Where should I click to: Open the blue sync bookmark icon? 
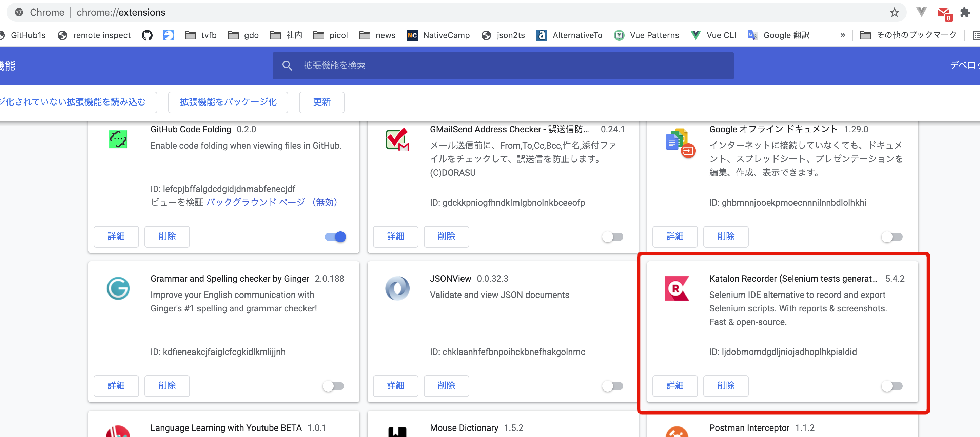click(x=169, y=35)
